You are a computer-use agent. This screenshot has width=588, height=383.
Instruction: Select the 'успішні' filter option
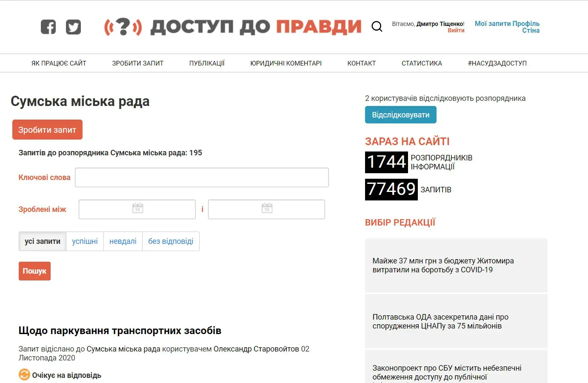(x=85, y=241)
